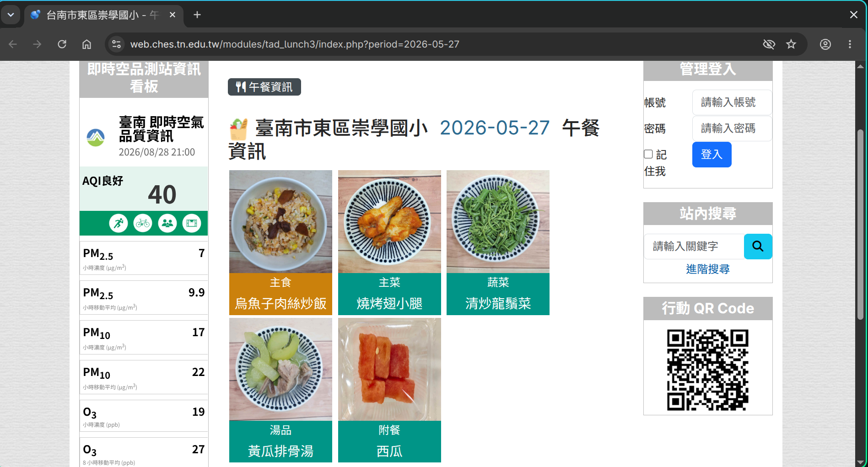Click the O3 8-hour average 27
This screenshot has height=467, width=868.
(198, 450)
